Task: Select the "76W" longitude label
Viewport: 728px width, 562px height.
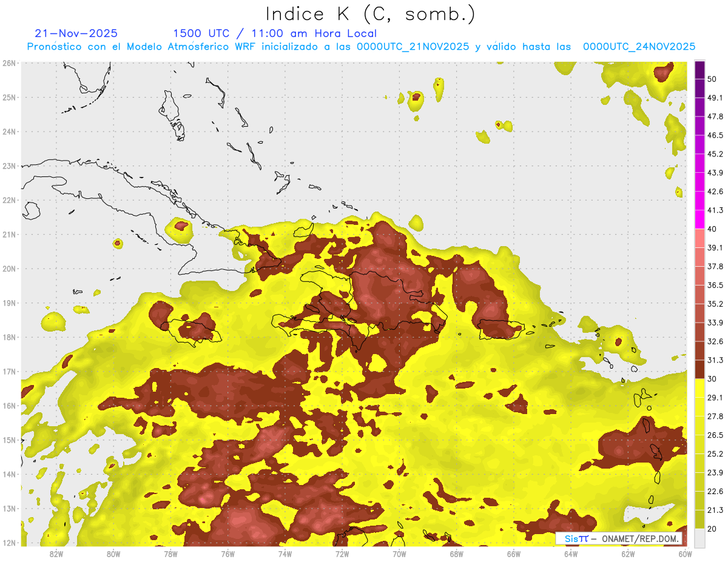Action: (x=227, y=554)
